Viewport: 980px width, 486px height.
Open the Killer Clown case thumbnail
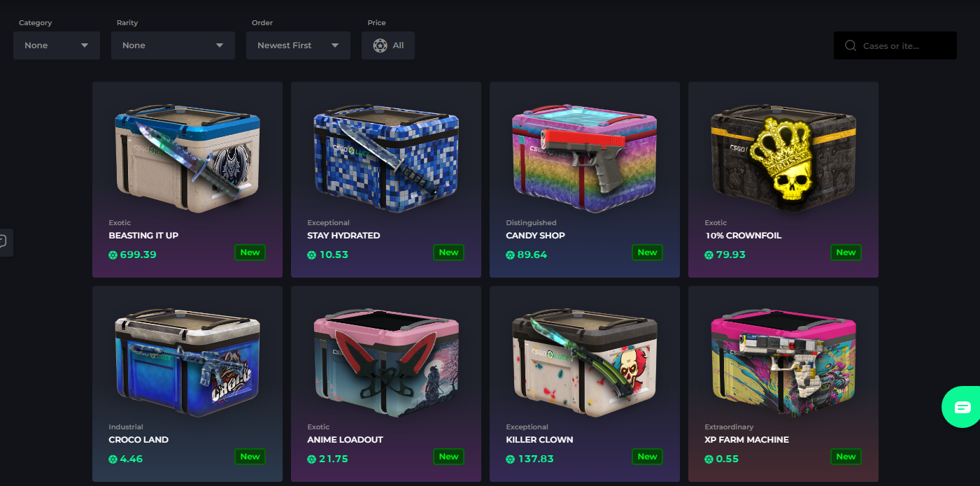point(585,362)
